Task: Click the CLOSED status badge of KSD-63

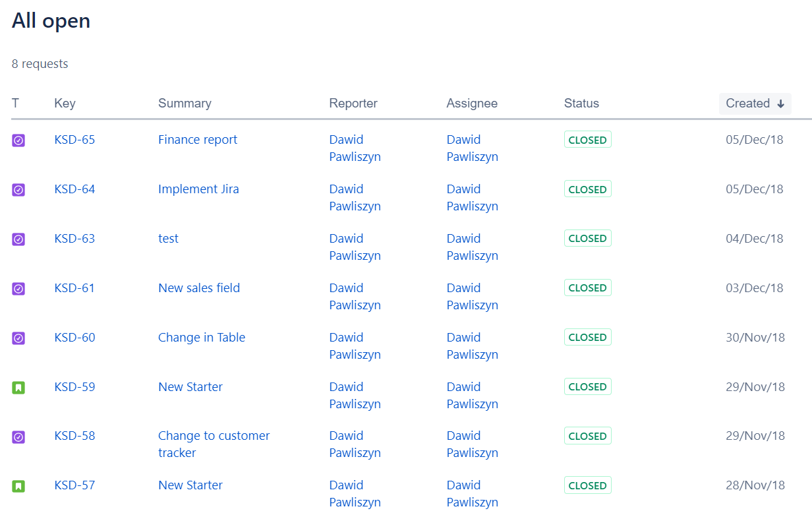Action: (x=588, y=239)
